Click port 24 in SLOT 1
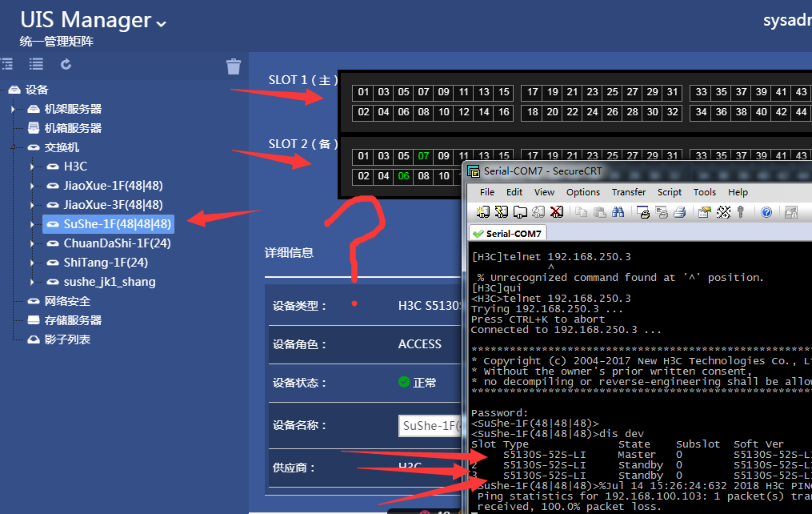This screenshot has width=812, height=514. click(x=593, y=112)
